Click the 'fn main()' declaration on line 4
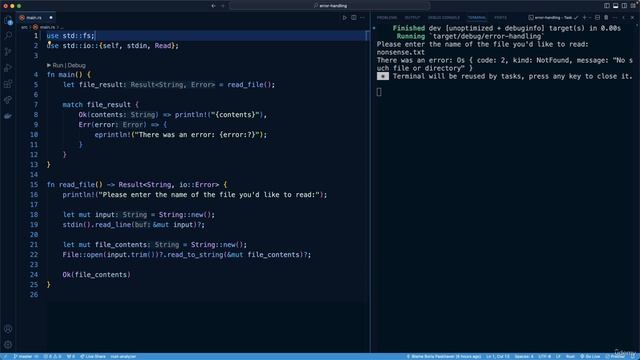This screenshot has width=640, height=360. click(x=64, y=75)
